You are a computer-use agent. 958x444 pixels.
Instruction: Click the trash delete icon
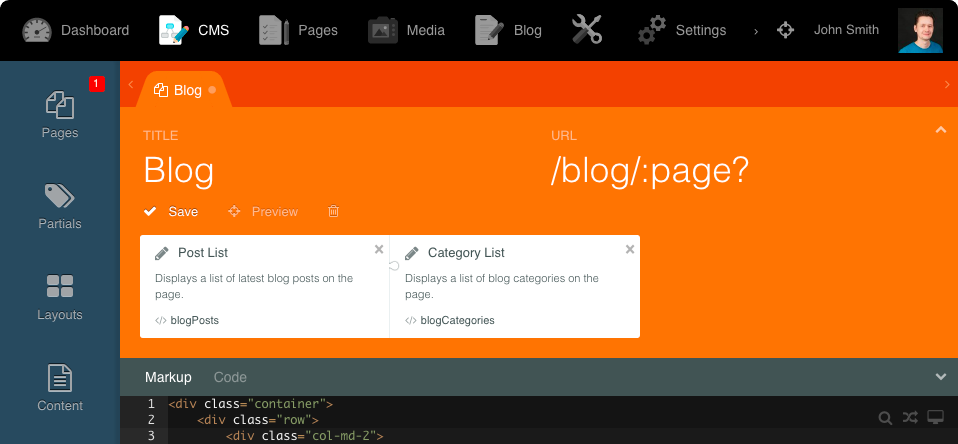pos(334,212)
